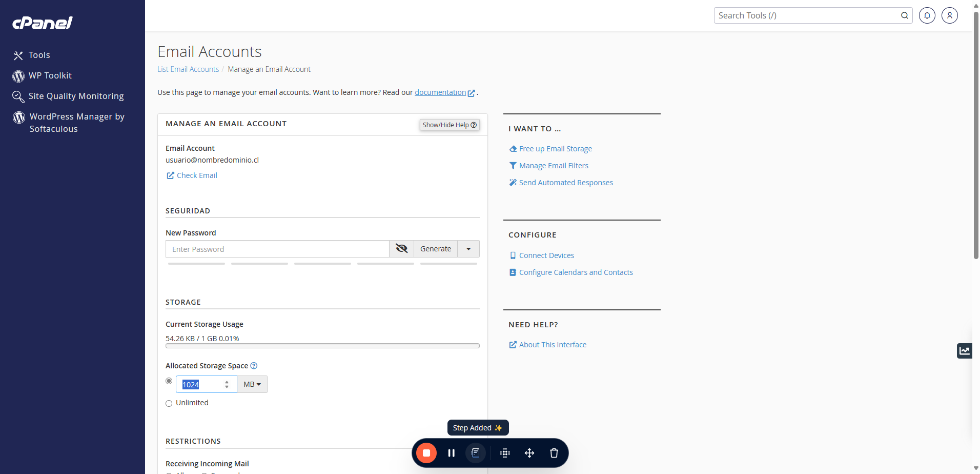Click the cPanel logo
Screen dimensions: 980x474
43,23
